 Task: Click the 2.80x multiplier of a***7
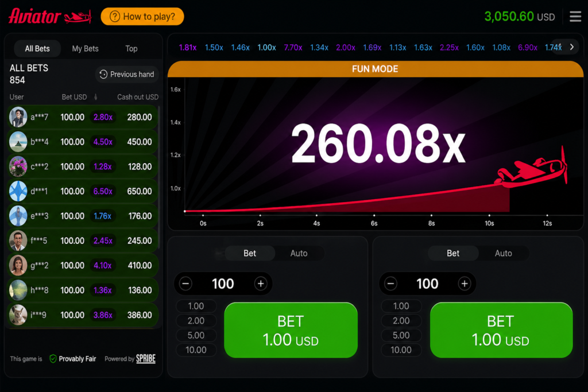103,117
